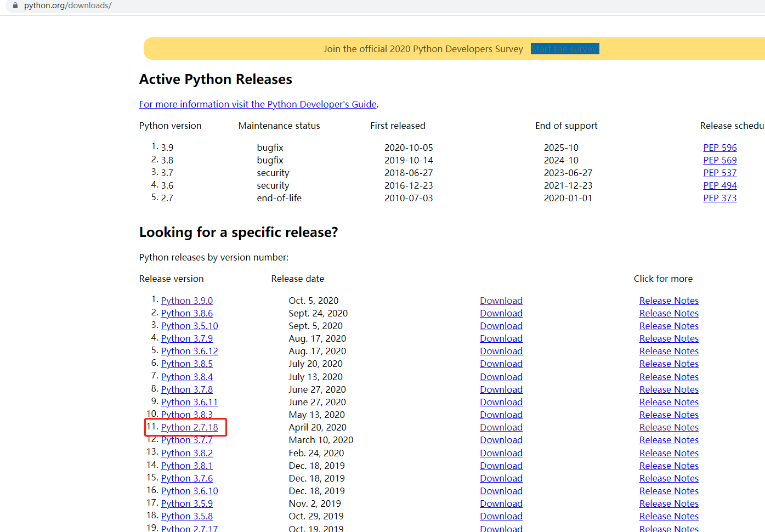The image size is (765, 532).
Task: Click Download for the Oct. 29, 2019 release
Action: (501, 516)
